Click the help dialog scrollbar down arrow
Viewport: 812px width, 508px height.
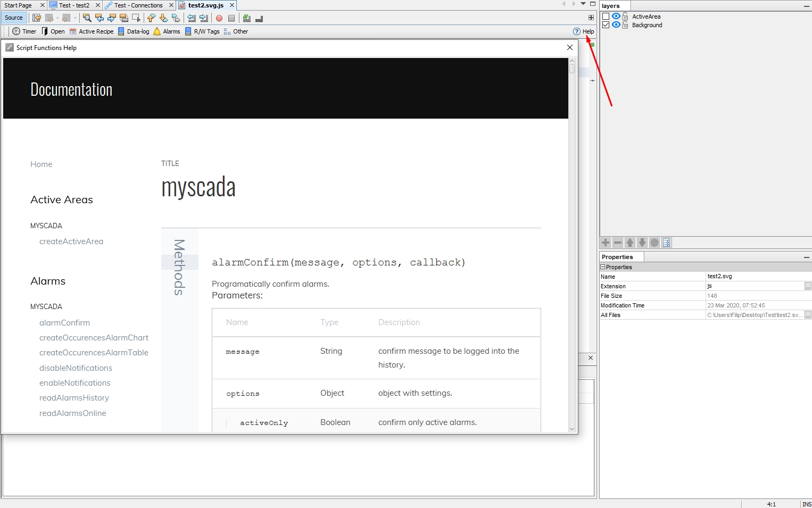click(572, 429)
